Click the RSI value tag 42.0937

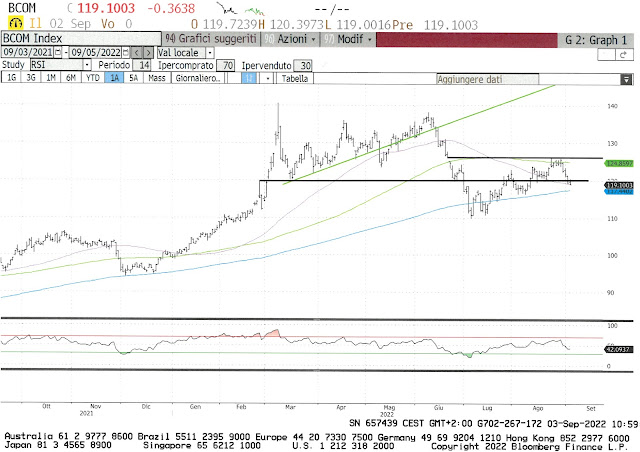point(619,350)
